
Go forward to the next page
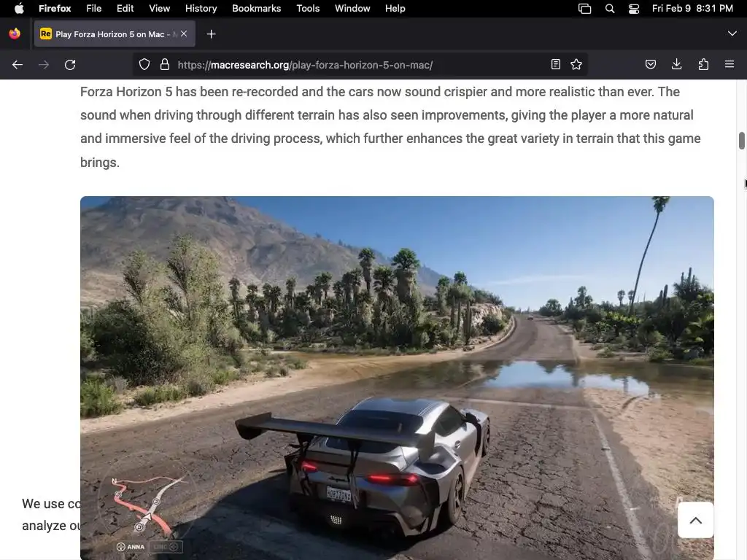pos(44,65)
